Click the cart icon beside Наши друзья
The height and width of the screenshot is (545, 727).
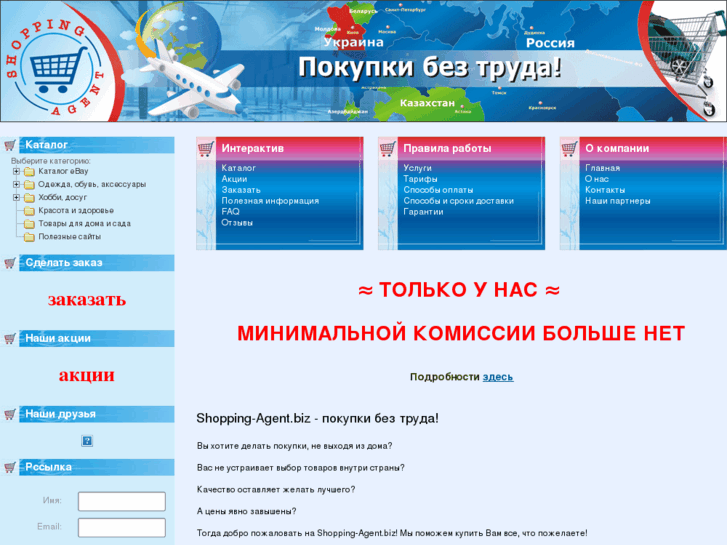click(10, 414)
